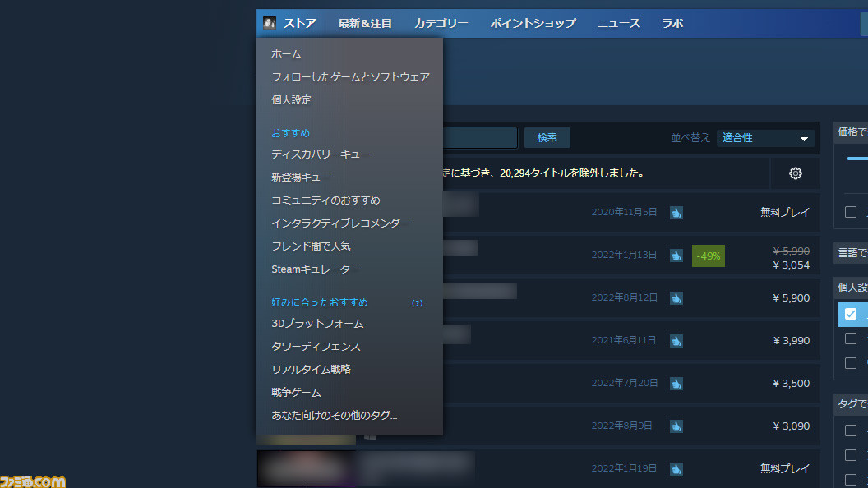Open the ポイントショップ tab
This screenshot has width=868, height=488.
click(533, 23)
